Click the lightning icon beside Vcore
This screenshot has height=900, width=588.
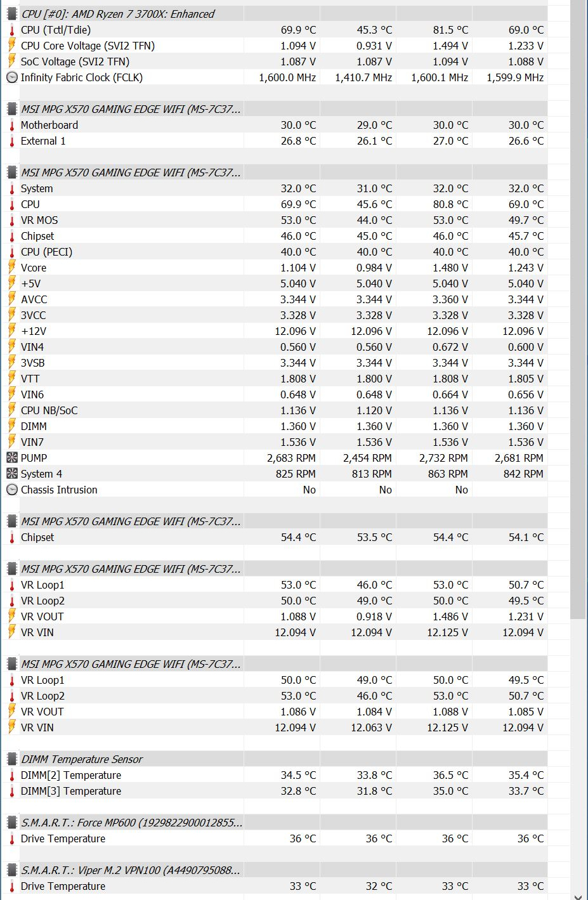click(x=11, y=268)
